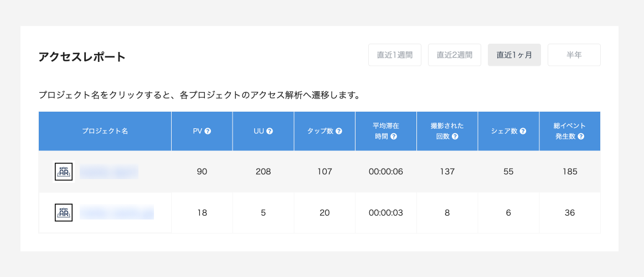Click the プロジェクト名 column header
Viewport: 644px width, 277px height.
tap(105, 132)
